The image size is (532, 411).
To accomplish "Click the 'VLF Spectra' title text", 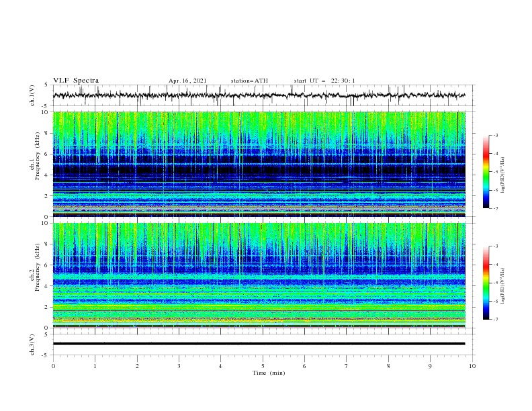I will point(76,81).
